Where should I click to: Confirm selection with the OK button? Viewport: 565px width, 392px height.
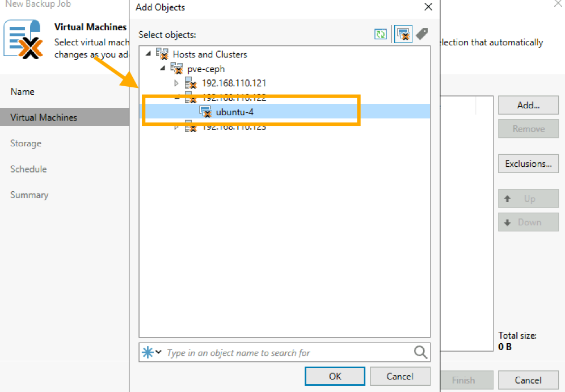[335, 376]
